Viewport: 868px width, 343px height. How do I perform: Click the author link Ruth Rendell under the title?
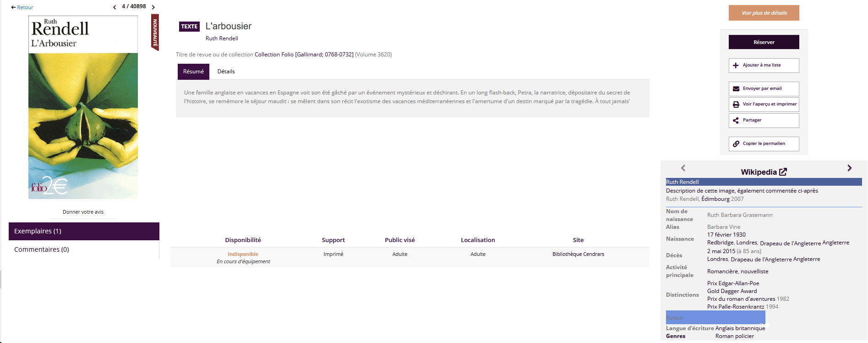tap(222, 39)
